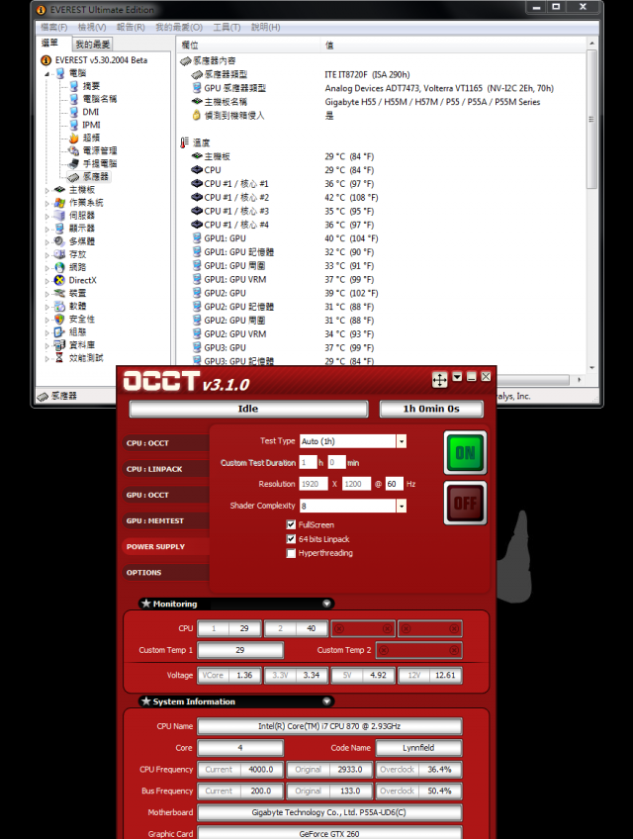The height and width of the screenshot is (840, 633).
Task: Expand the motherboard tree node arrow
Action: tap(47, 190)
